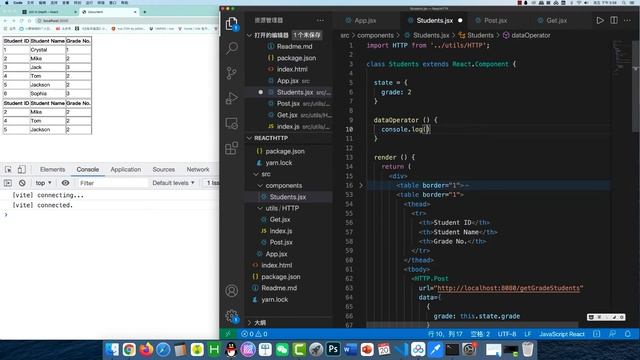
Task: Open the Manage gear menu in VS Code
Action: point(231,316)
